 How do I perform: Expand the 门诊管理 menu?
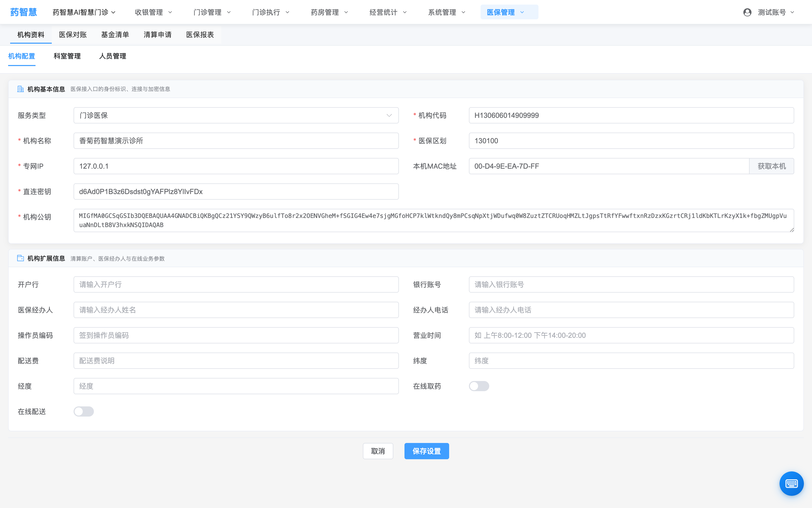[x=212, y=12]
